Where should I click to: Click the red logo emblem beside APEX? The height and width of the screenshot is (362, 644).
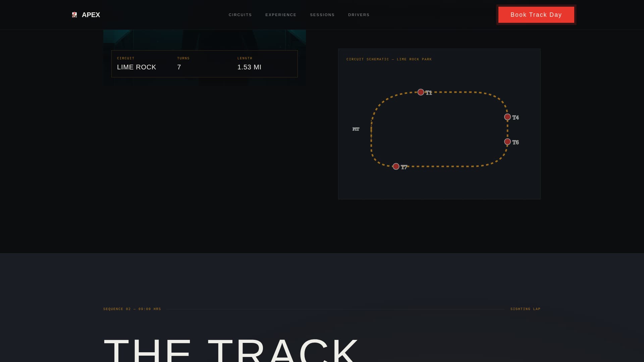coord(75,15)
